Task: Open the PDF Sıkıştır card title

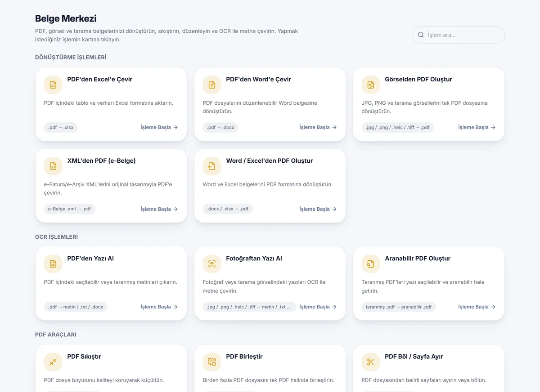Action: coord(84,356)
